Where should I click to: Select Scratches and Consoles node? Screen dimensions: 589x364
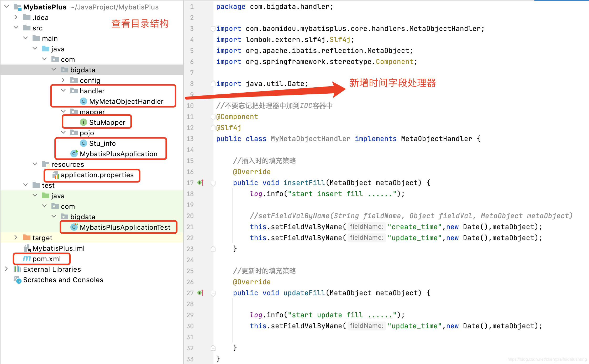click(x=63, y=280)
